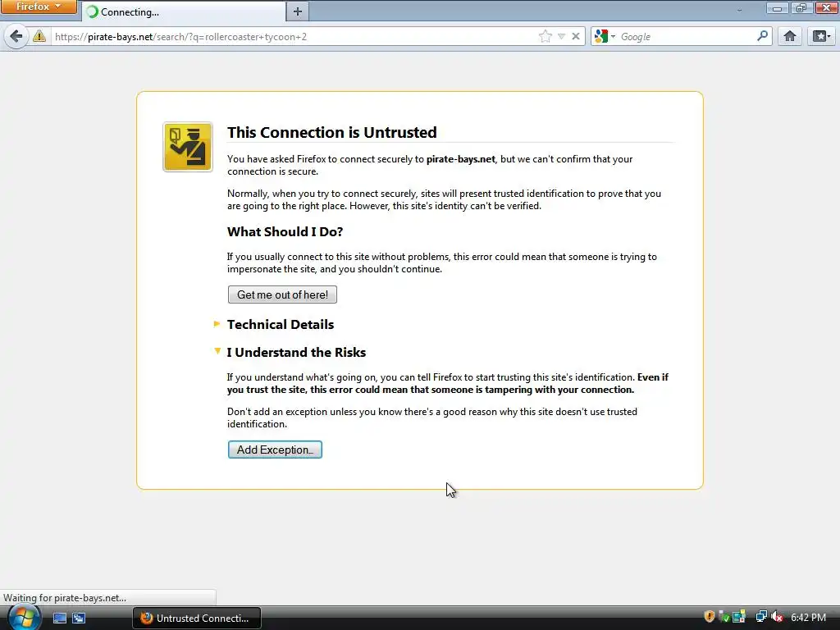The height and width of the screenshot is (630, 840).
Task: Select the Connecting... tab
Action: tap(184, 11)
